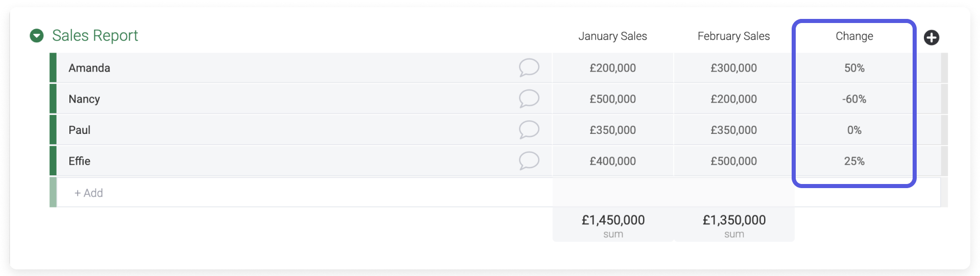The height and width of the screenshot is (276, 980).
Task: Open Effie's conversation bubble
Action: click(529, 161)
